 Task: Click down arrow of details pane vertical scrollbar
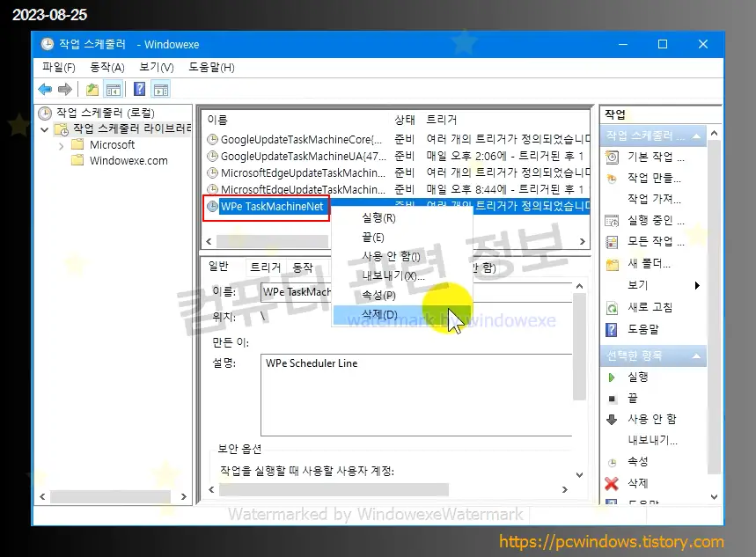(x=579, y=475)
